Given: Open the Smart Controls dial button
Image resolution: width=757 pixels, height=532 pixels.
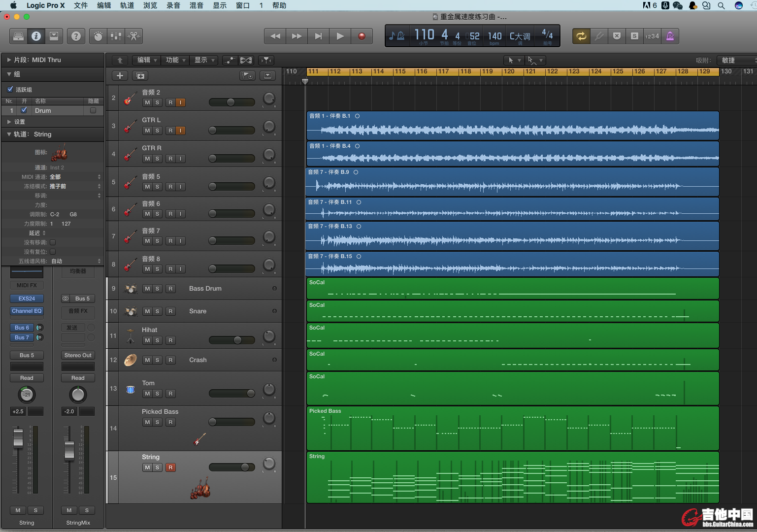Looking at the screenshot, I should point(98,36).
